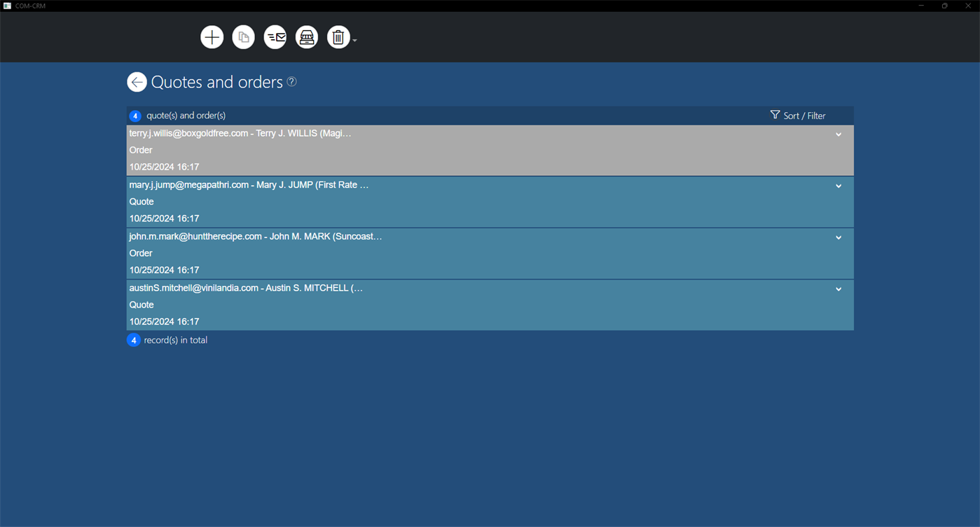Open the cash register function from the toolbar
Viewport: 980px width, 527px height.
coord(306,37)
